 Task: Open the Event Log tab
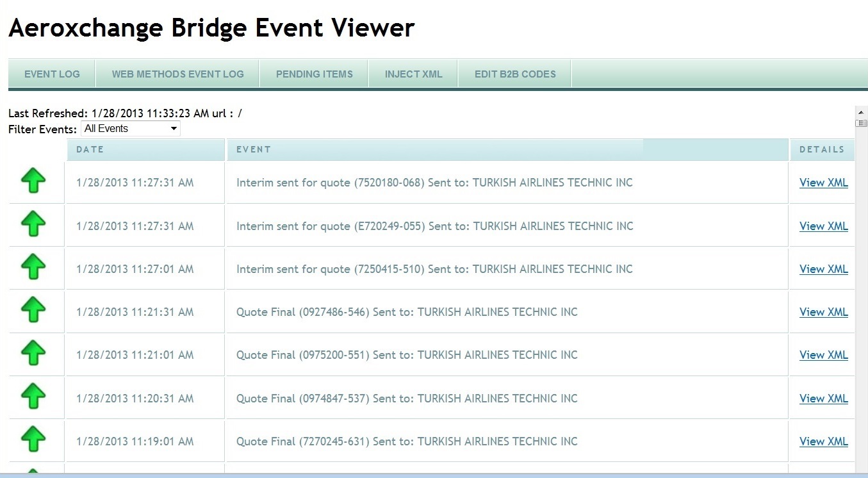tap(52, 74)
